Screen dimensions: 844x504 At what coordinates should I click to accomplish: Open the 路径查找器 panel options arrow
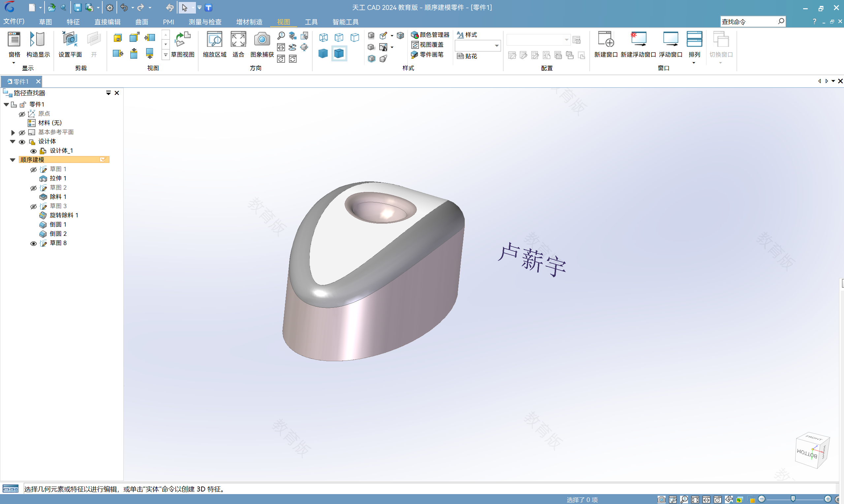[x=108, y=93]
